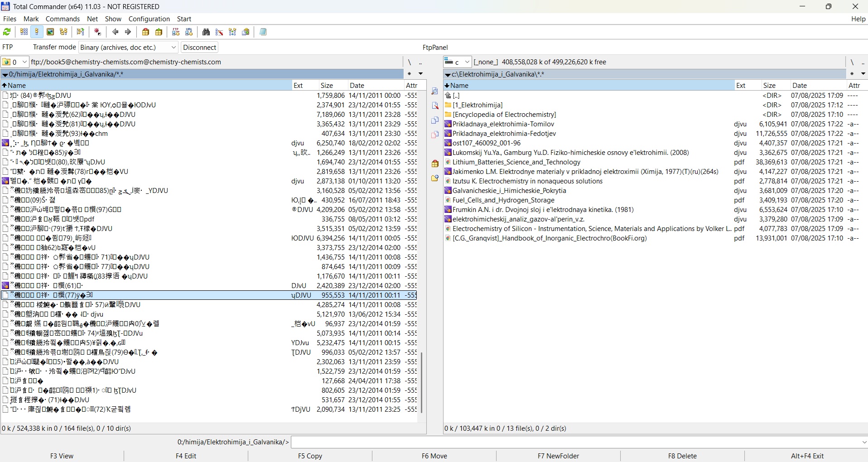Click the new folder icon in middle bar
Image resolution: width=868 pixels, height=462 pixels.
click(435, 178)
